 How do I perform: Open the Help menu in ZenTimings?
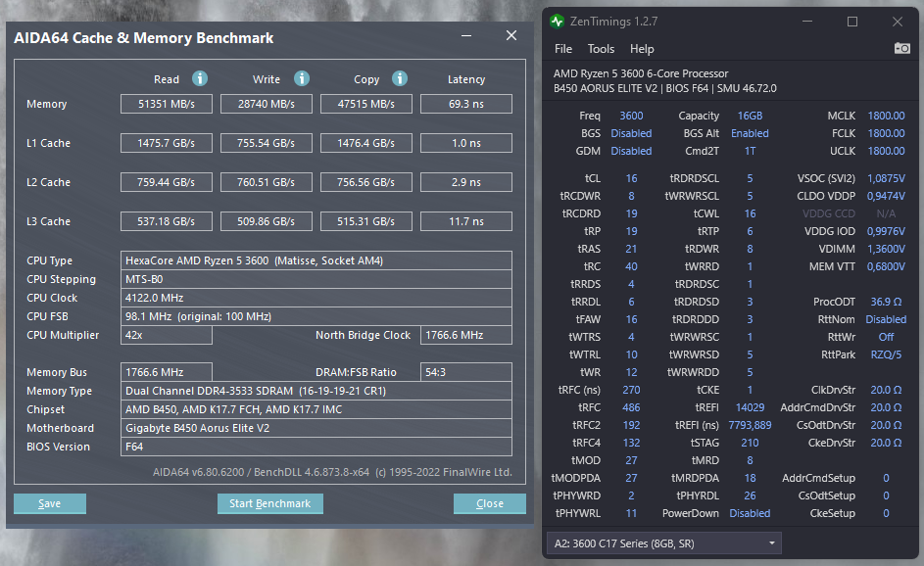[x=642, y=49]
